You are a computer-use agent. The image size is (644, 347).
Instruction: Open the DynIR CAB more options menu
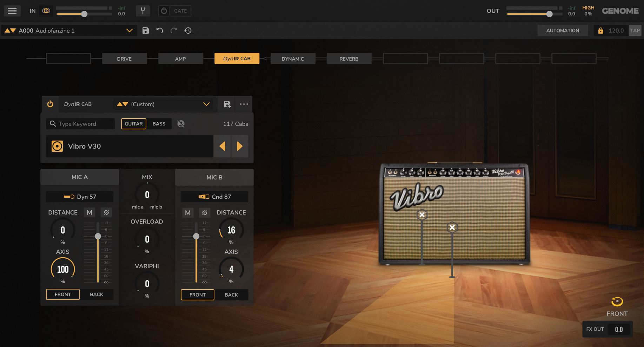point(244,104)
